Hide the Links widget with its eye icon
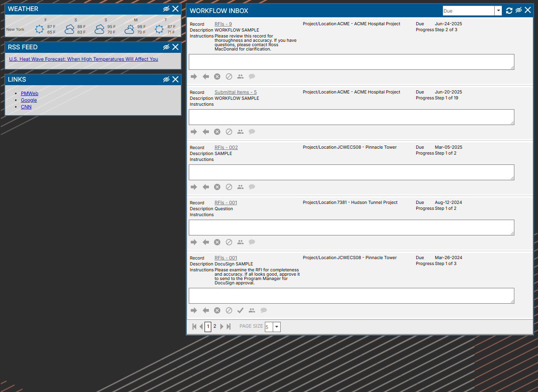 [x=166, y=79]
